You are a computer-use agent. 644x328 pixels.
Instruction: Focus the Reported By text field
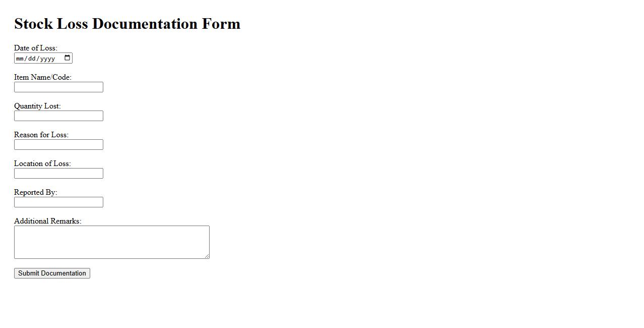pos(58,202)
